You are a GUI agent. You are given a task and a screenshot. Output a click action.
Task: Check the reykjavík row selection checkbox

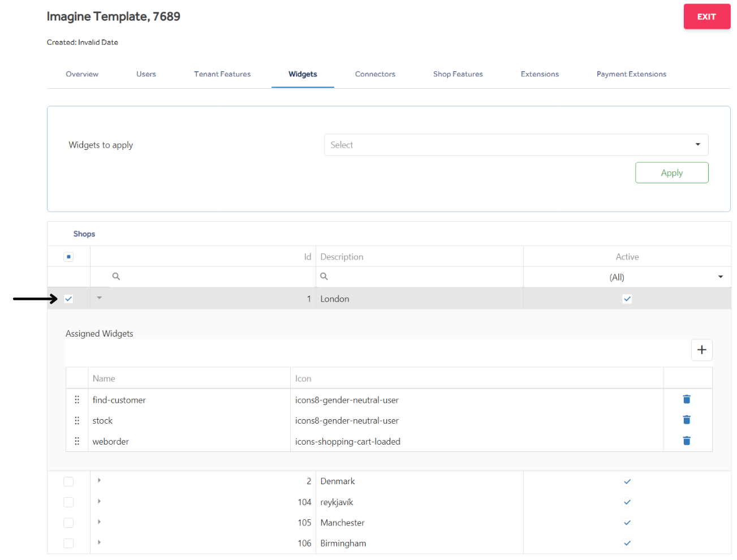point(68,502)
